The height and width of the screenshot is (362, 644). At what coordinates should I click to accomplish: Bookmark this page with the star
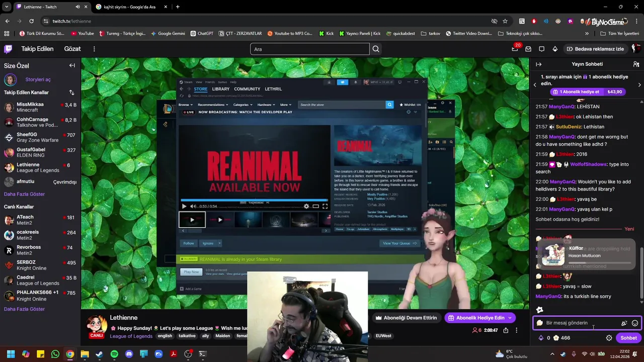tap(505, 21)
